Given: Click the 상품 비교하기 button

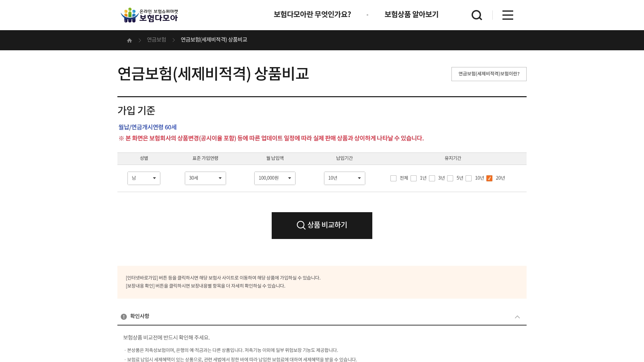Looking at the screenshot, I should point(322,225).
